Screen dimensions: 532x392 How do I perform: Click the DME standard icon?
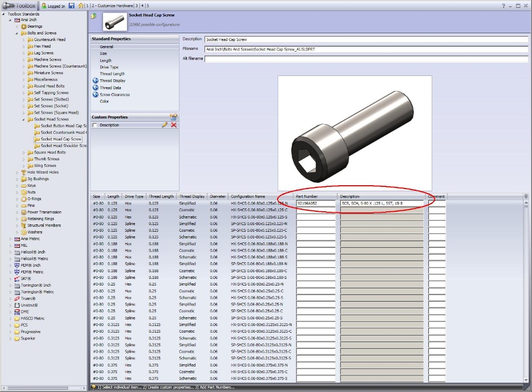click(x=17, y=312)
